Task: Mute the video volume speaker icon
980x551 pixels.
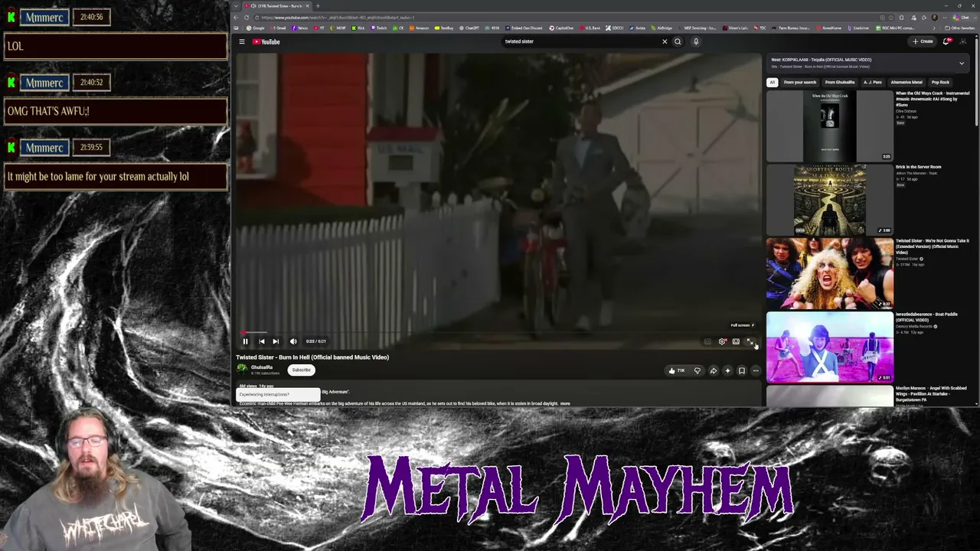Action: pos(293,341)
